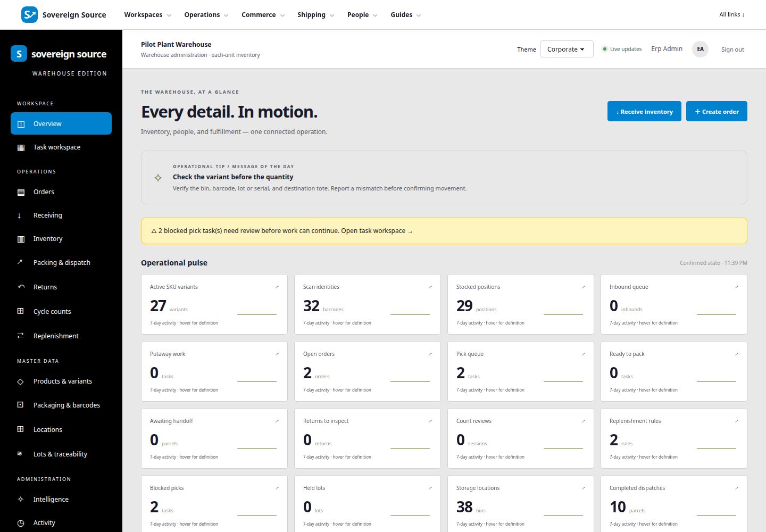
Task: Open the Open orders card
Action: point(368,371)
